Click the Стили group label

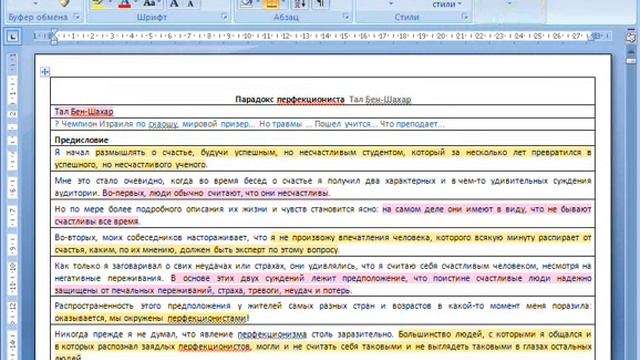click(x=407, y=17)
